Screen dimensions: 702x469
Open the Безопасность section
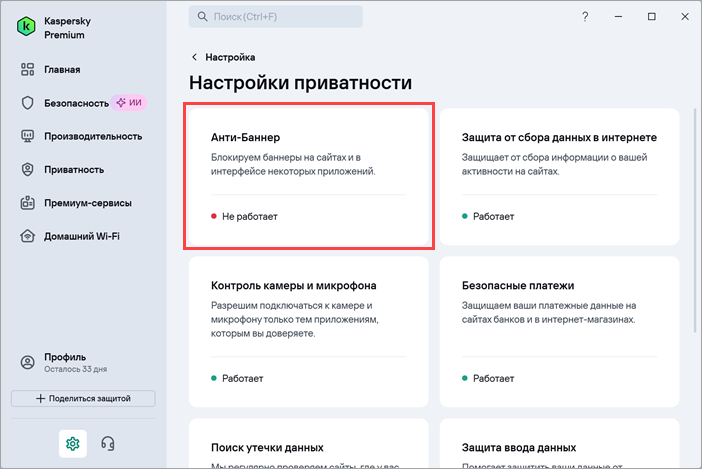(x=76, y=103)
